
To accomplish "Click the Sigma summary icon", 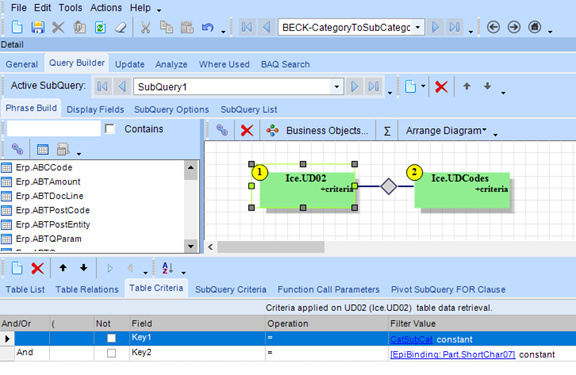I will tap(387, 131).
